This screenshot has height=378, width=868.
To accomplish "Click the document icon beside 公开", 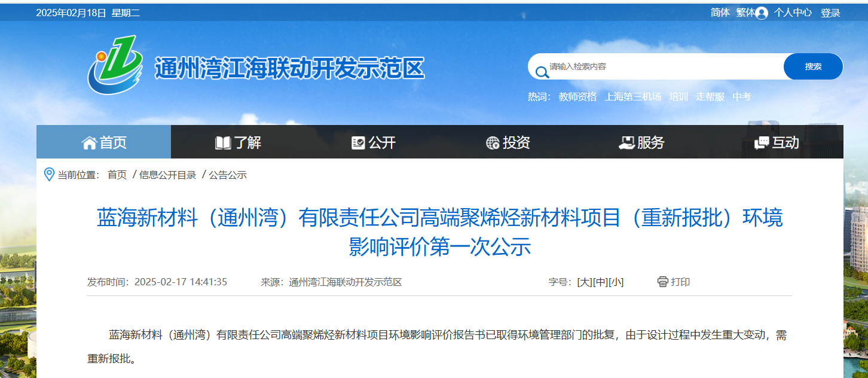I will pos(358,143).
